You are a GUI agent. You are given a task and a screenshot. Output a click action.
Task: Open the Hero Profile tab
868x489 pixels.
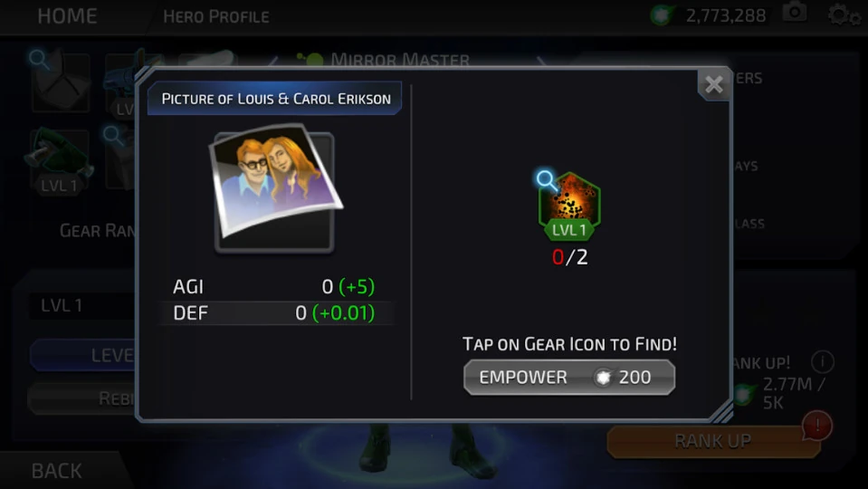pos(216,16)
